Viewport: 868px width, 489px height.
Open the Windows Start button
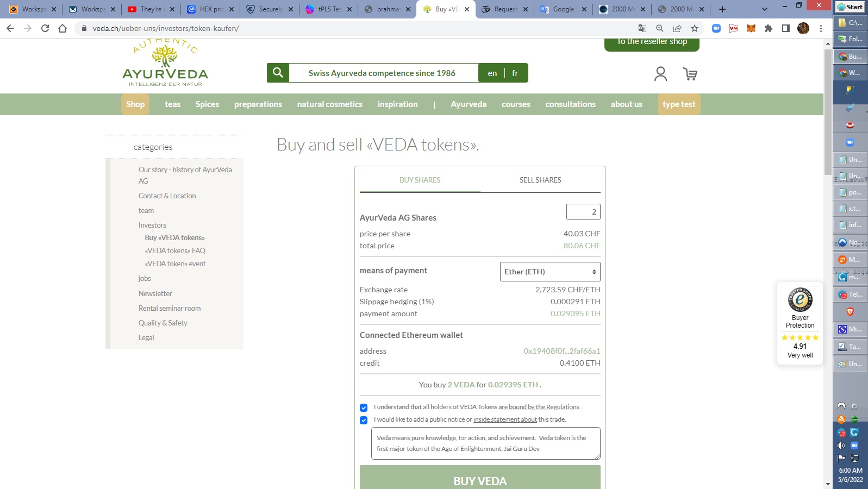tap(851, 7)
